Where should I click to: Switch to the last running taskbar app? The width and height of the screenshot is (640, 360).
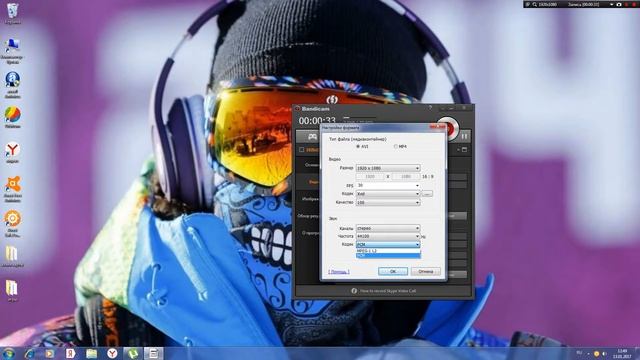coord(153,353)
